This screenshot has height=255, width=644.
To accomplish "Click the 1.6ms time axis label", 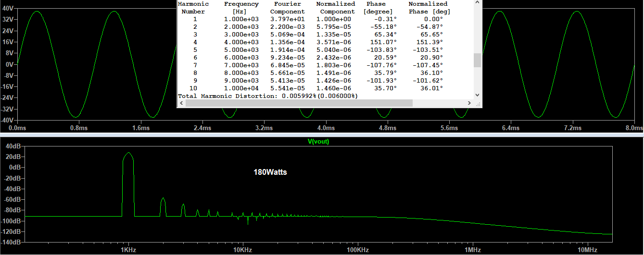I will [140, 128].
